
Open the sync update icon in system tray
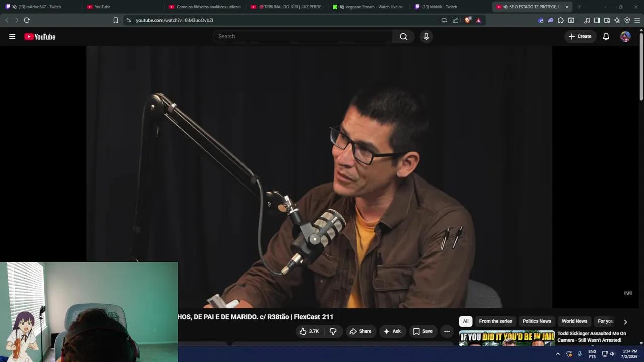(569, 354)
